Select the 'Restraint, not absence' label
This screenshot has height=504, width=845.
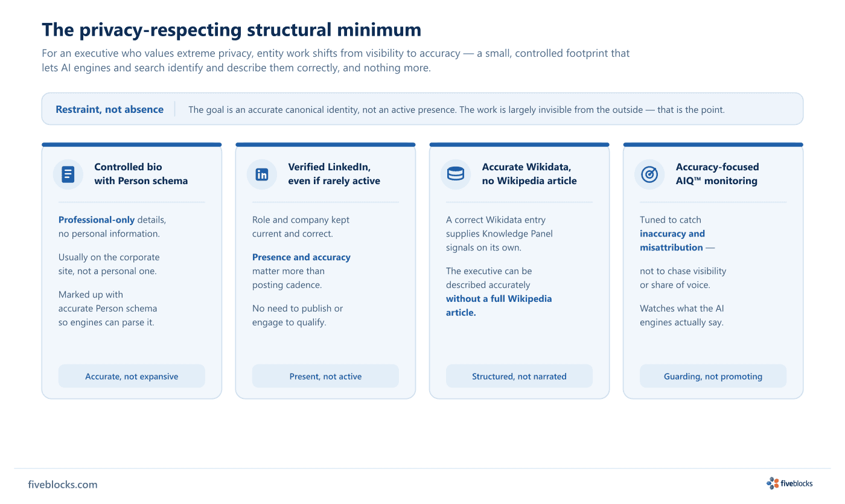click(x=109, y=109)
